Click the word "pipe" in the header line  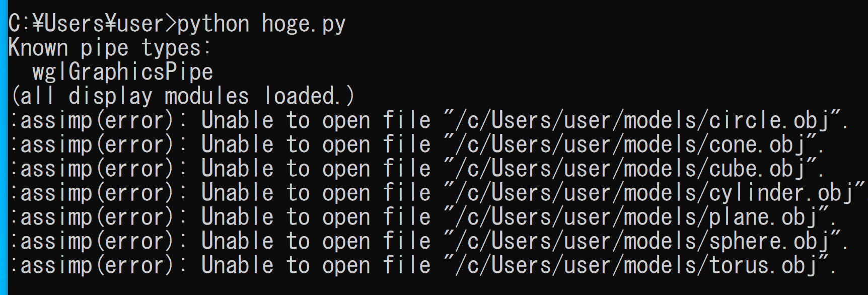(x=105, y=48)
